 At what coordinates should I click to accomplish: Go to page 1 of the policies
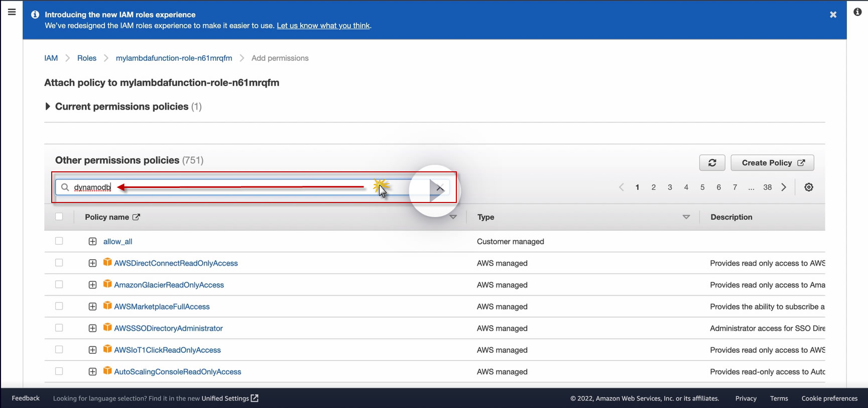click(x=638, y=187)
